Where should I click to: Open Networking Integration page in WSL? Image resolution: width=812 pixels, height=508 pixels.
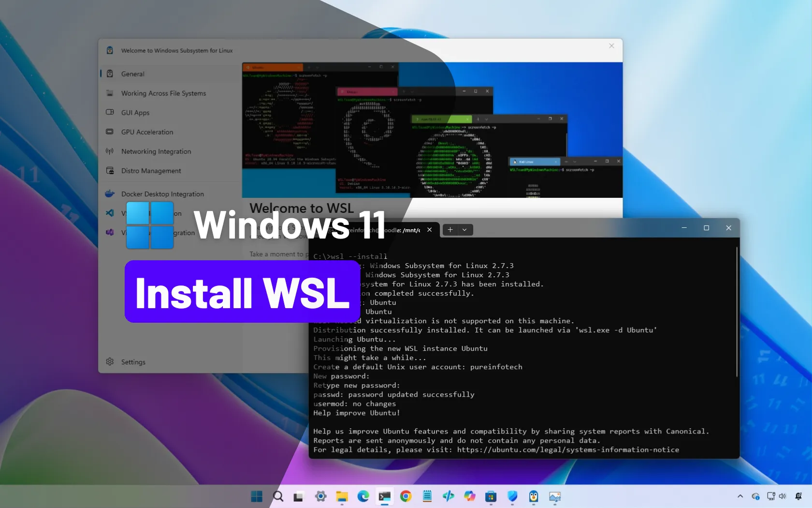coord(170,151)
